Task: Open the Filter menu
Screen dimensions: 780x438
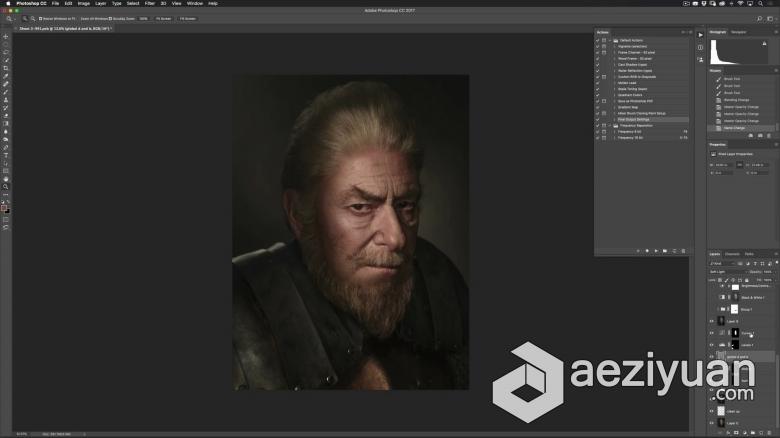Action: coord(149,3)
